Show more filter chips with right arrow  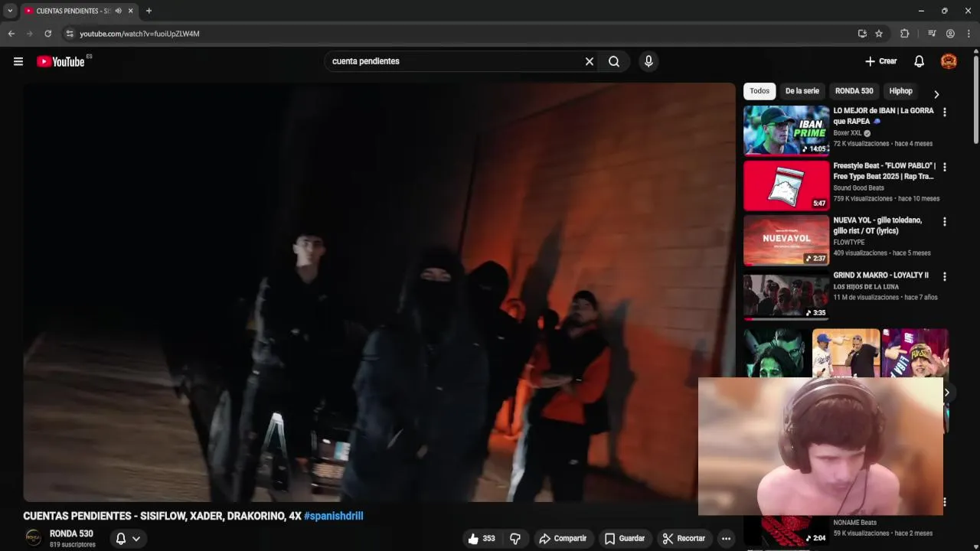(x=936, y=94)
